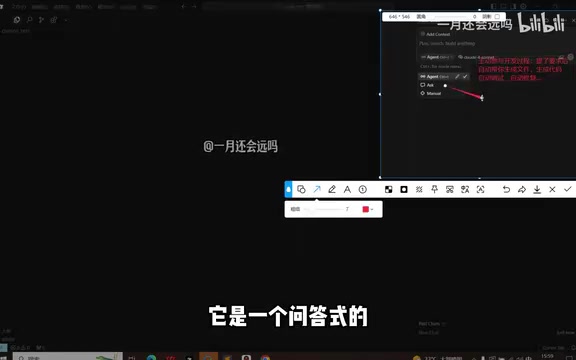The image size is (576, 360).
Task: Open the Explorer icon in Cursor sidebar
Action: pos(17,20)
